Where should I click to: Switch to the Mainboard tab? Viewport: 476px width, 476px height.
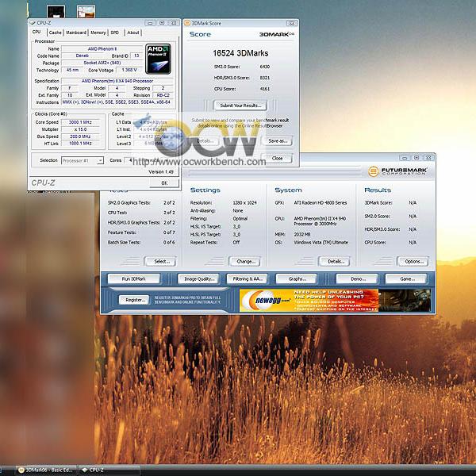coord(76,33)
